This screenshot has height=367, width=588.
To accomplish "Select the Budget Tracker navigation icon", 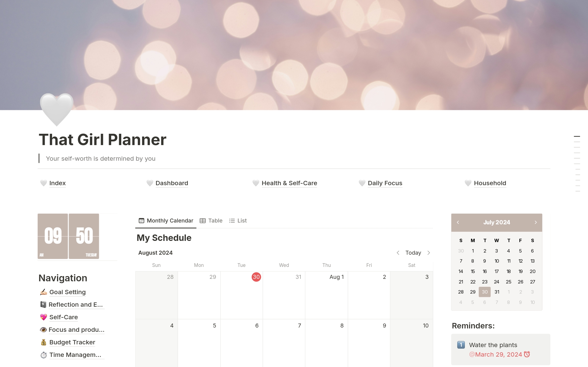I will point(43,342).
